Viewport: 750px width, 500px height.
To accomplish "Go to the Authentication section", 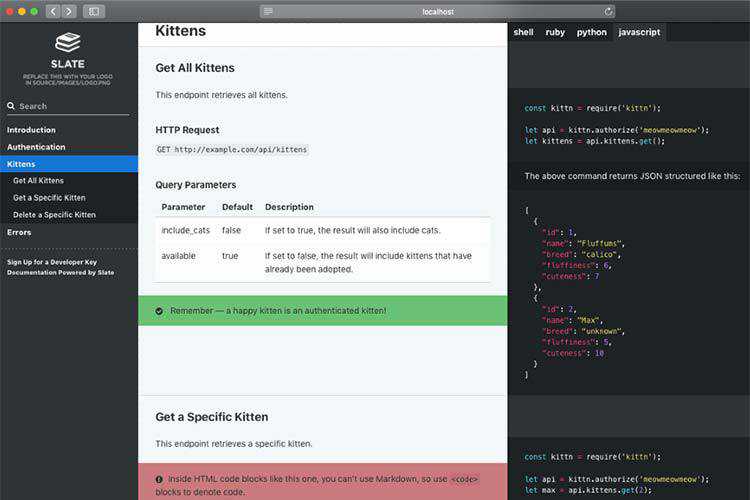I will pos(36,147).
